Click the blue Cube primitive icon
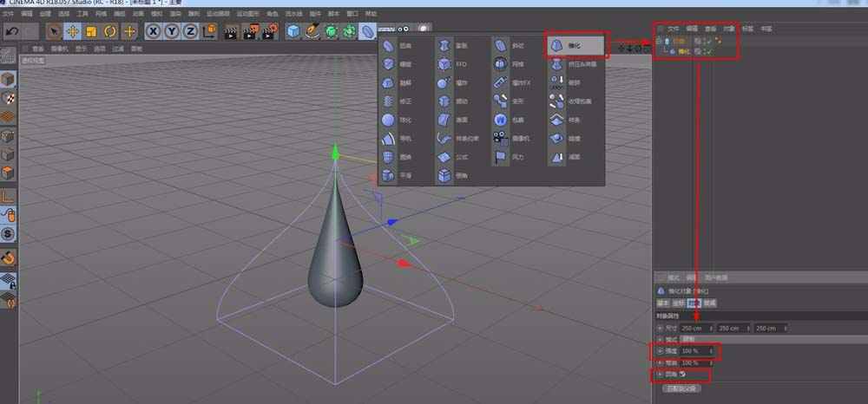868x404 pixels. tap(293, 31)
